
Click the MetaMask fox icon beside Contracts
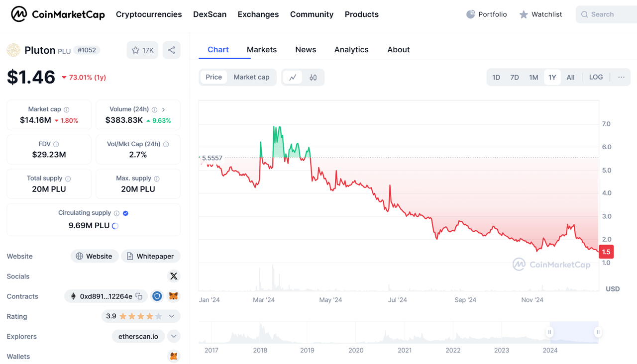pos(173,296)
